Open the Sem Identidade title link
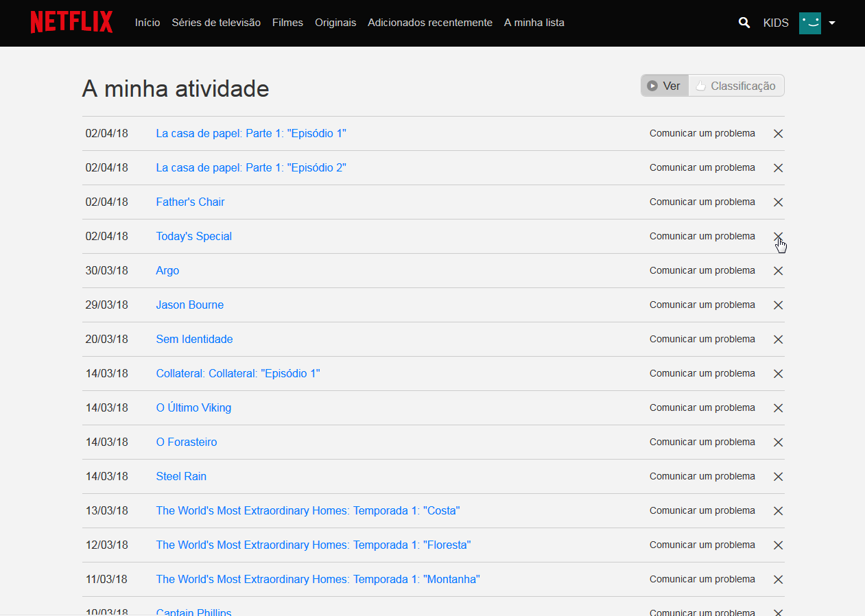The width and height of the screenshot is (865, 616). 194,339
